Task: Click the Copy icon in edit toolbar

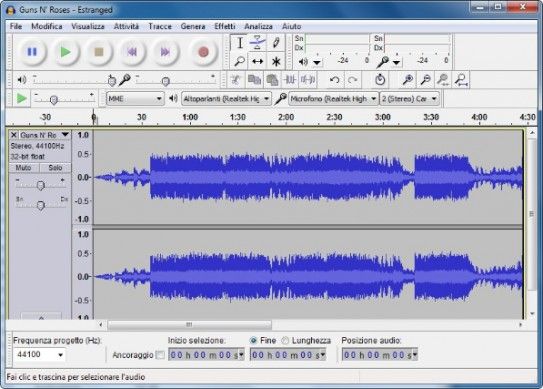Action: 254,80
